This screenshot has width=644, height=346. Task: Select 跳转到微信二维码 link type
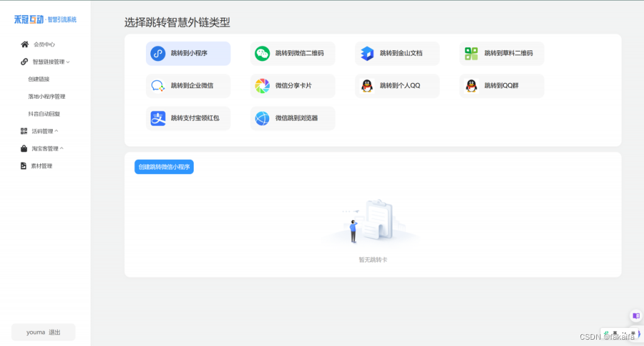(292, 53)
